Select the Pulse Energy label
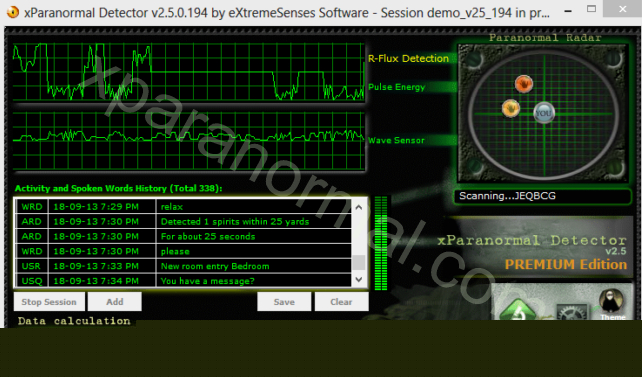The height and width of the screenshot is (377, 642). [396, 87]
